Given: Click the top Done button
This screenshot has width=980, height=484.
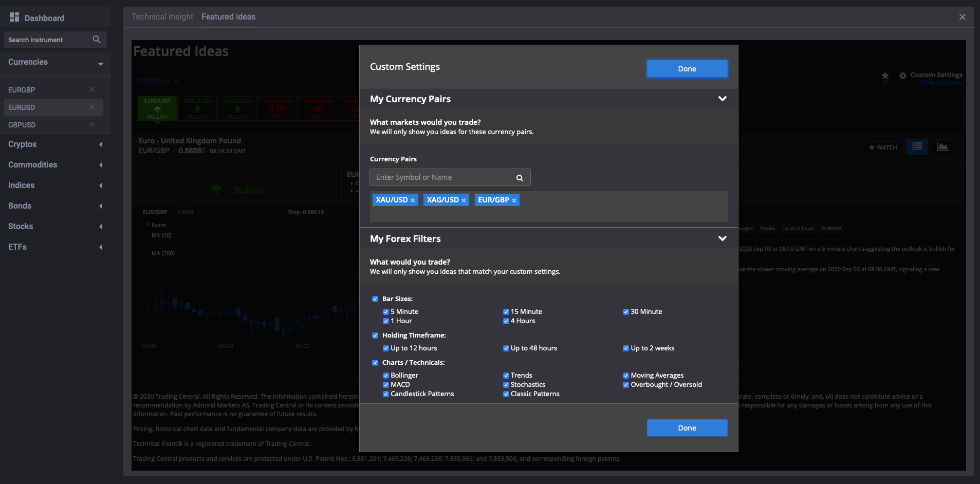Looking at the screenshot, I should click(687, 69).
